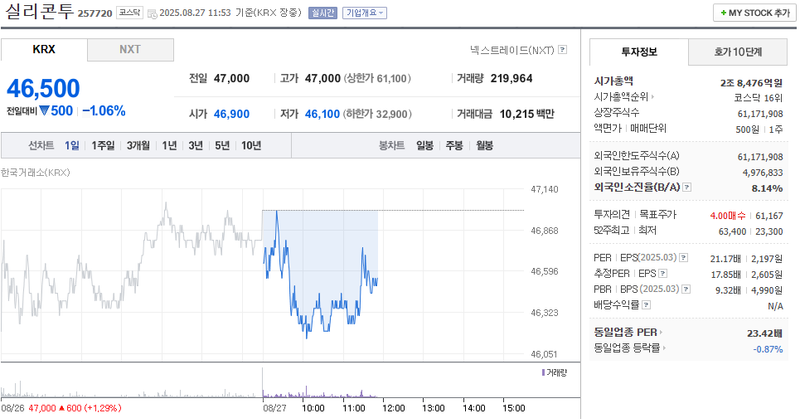Open help icon beside 외국인소진율(B/A)
This screenshot has width=800, height=419.
687,187
